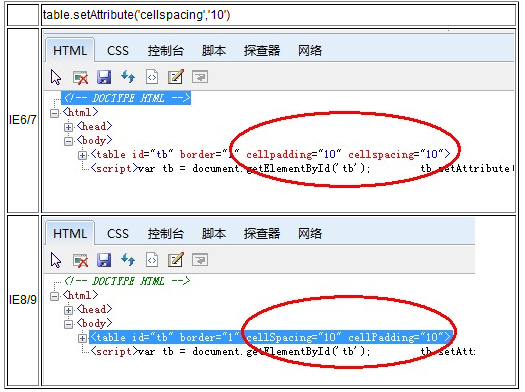
Task: Select the <body> element in IE6/7 tree
Action: pos(94,140)
